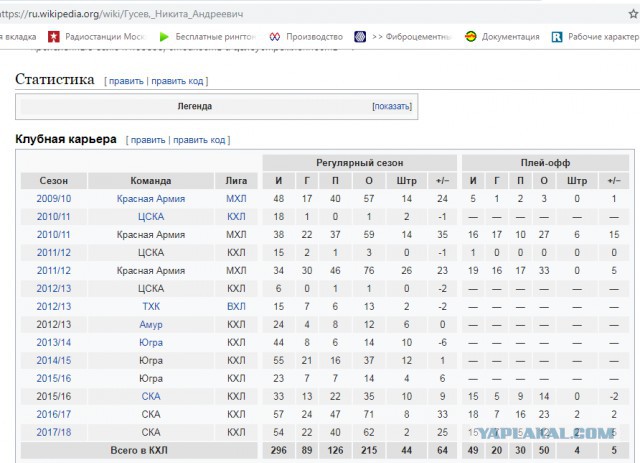Click the Всего в КХЛ totals label
Screen dimensions: 640x463
click(x=139, y=450)
